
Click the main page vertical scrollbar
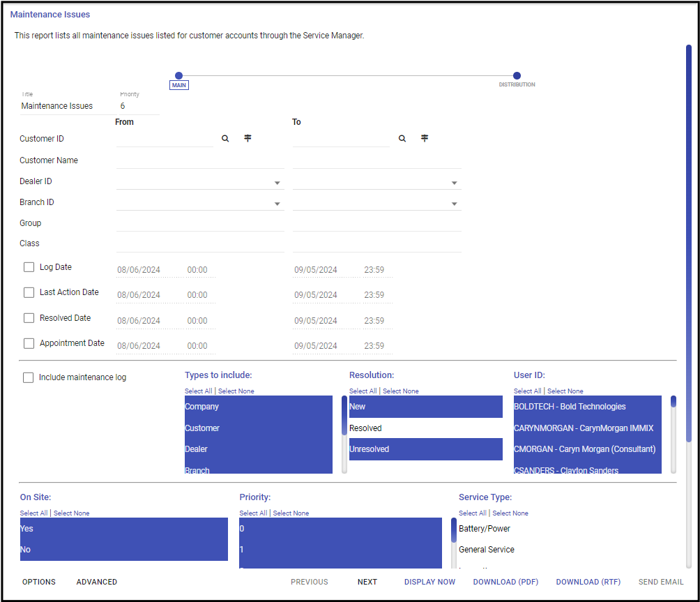click(x=688, y=243)
